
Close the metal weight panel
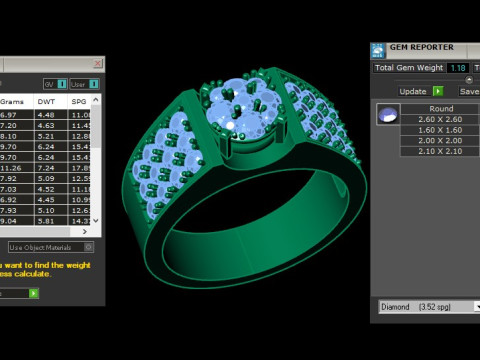coord(98,63)
